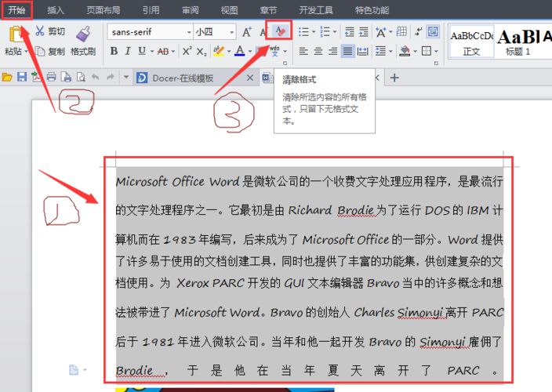Viewport: 552px width, 392px height.
Task: Click show/hide paragraph marks icon
Action: (418, 31)
